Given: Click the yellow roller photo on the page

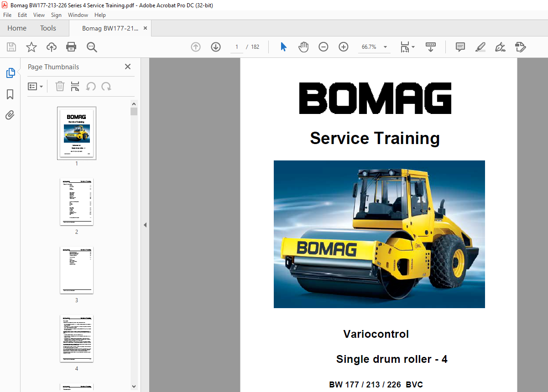Looking at the screenshot, I should tap(379, 234).
